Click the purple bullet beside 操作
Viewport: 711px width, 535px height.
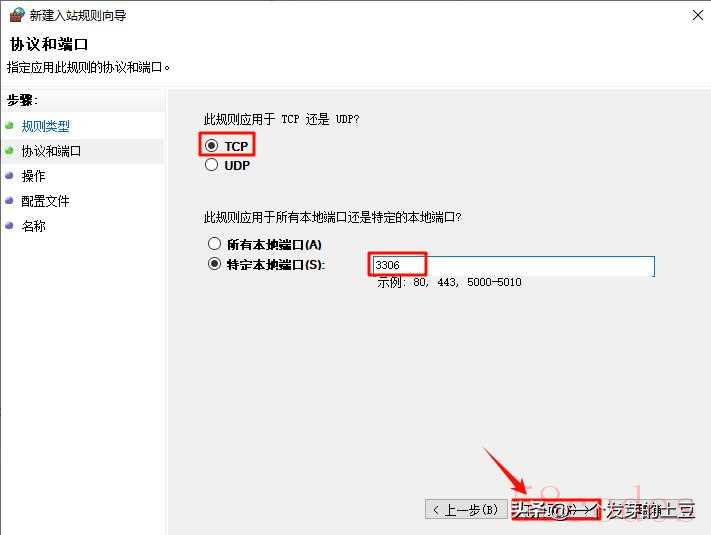(10, 175)
